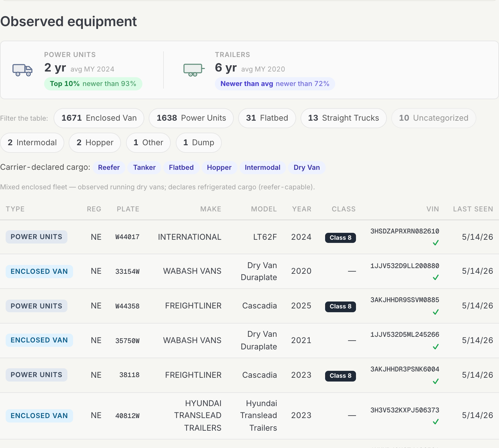This screenshot has height=448, width=499.
Task: Click VIN 3HSDZAPRXRN082610
Action: [405, 231]
